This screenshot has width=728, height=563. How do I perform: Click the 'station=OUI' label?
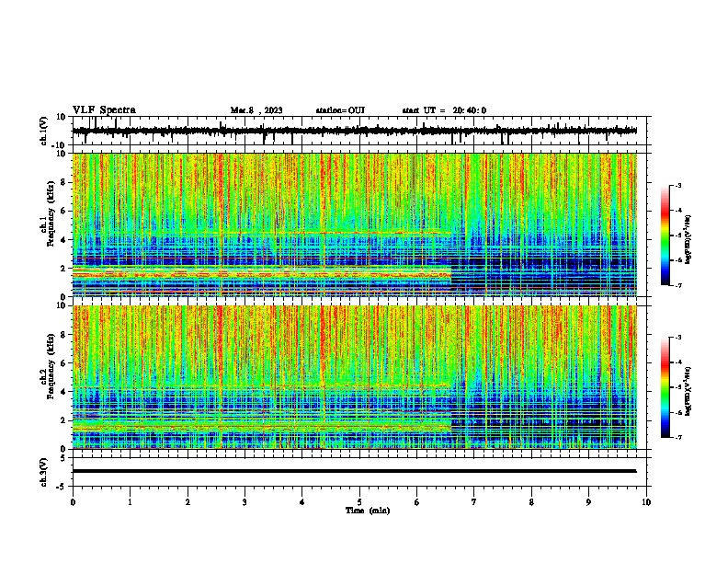pos(340,110)
